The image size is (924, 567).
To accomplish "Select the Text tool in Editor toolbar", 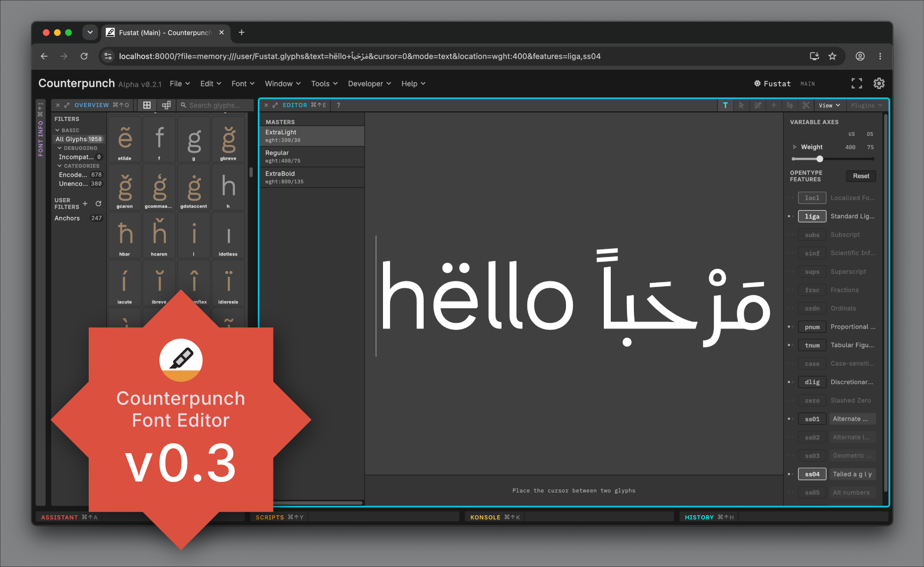I will tap(725, 105).
